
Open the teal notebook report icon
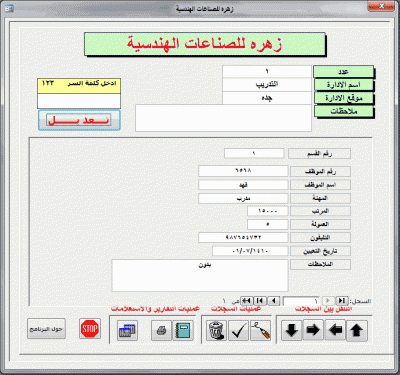coord(183,330)
